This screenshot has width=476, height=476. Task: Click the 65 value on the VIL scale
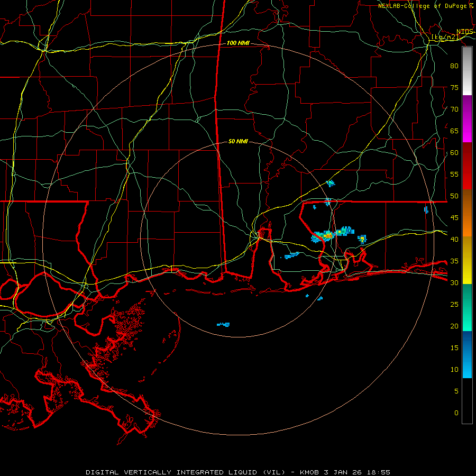pyautogui.click(x=454, y=131)
